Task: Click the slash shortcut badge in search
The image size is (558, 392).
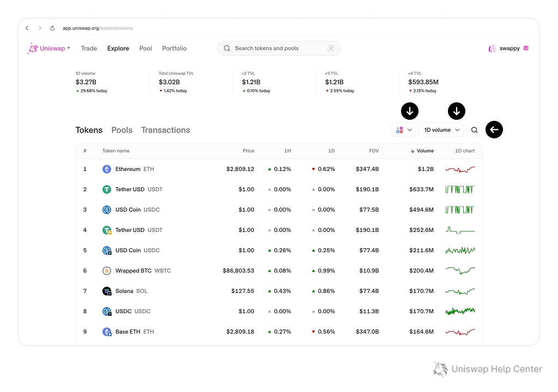Action: (331, 48)
